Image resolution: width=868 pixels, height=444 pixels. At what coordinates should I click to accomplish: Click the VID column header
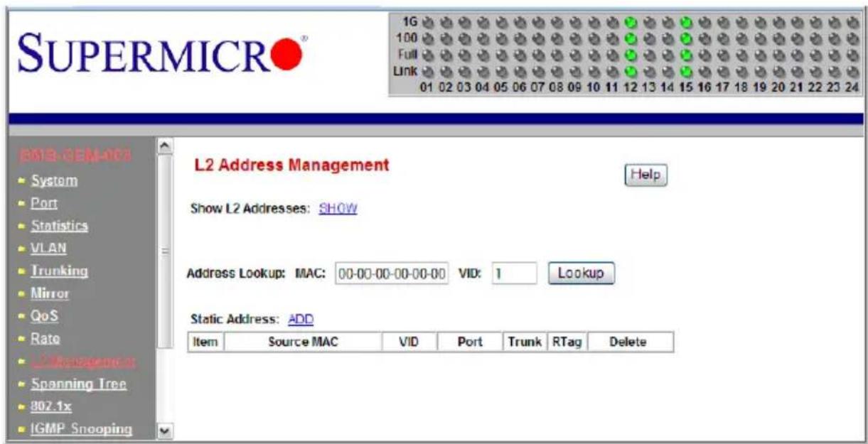(x=410, y=342)
